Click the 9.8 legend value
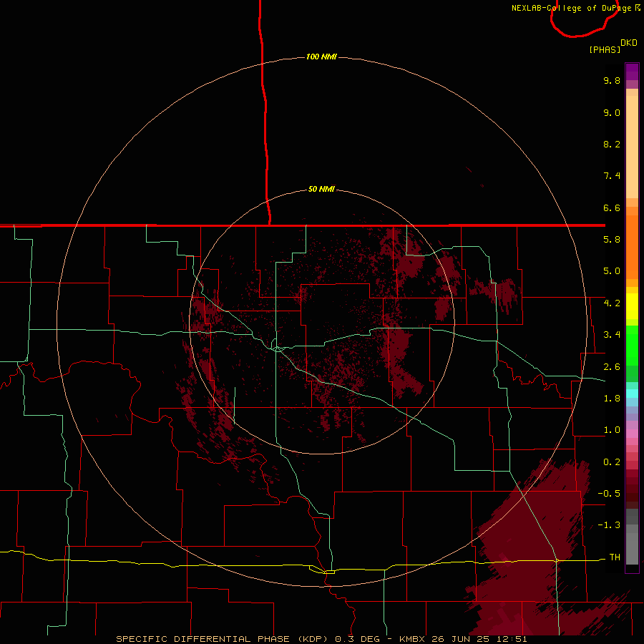 pos(612,80)
